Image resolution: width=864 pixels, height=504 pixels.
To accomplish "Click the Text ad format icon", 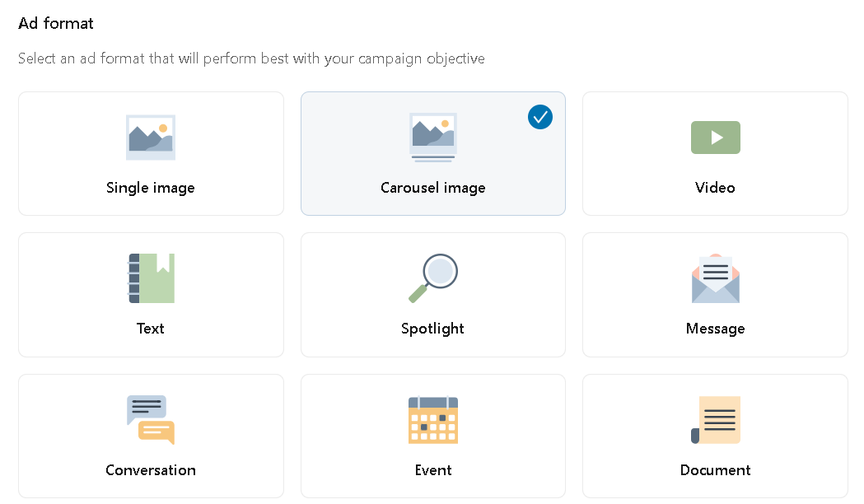I will [151, 278].
